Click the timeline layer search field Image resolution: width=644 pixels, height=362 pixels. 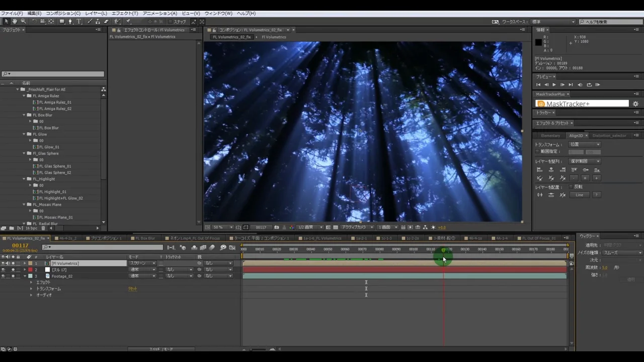tap(103, 247)
